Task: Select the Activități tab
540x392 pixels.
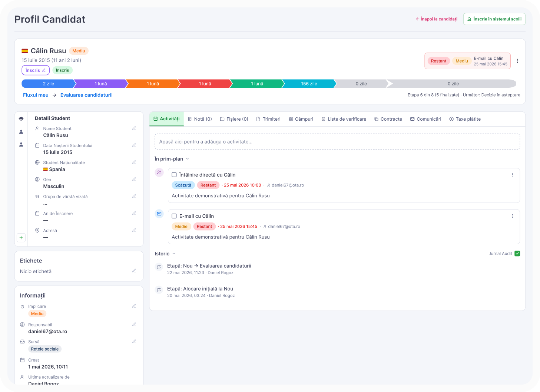Action: pos(166,119)
